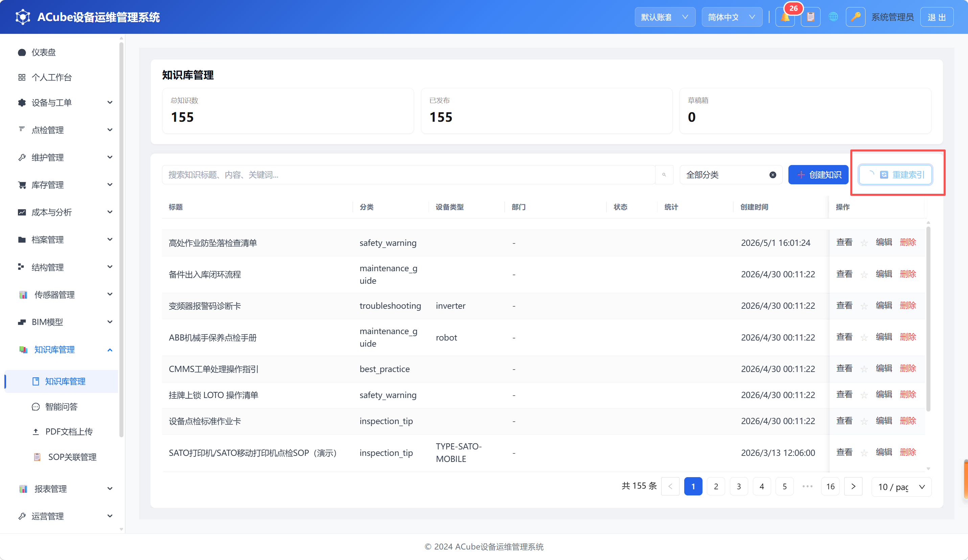The height and width of the screenshot is (560, 968).
Task: Star the CMMS工单处理操作指引 row
Action: (x=864, y=369)
